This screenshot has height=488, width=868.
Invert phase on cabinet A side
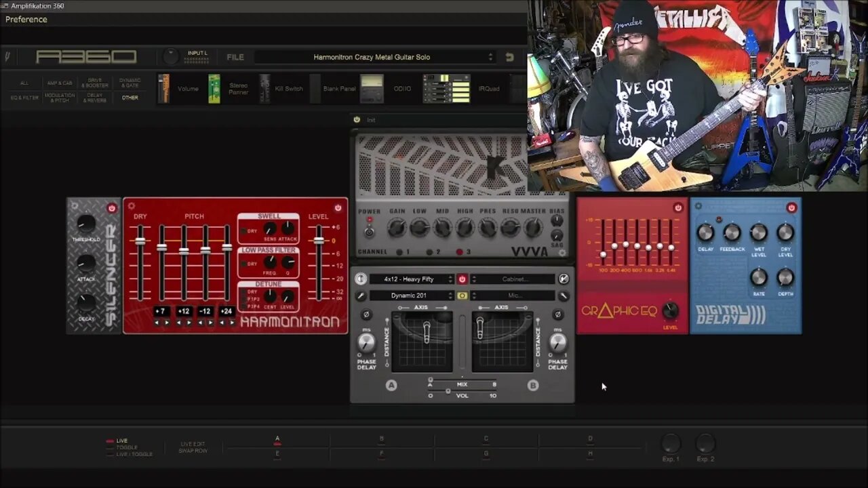(x=366, y=314)
